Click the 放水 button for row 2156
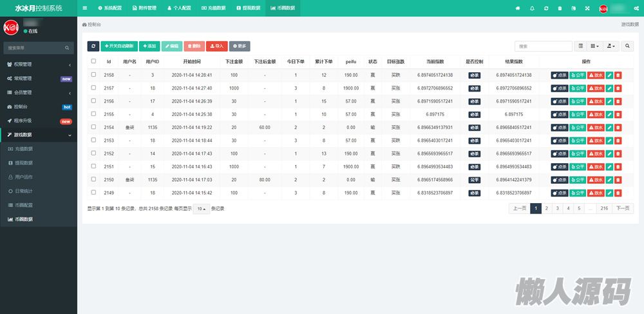 [x=596, y=101]
